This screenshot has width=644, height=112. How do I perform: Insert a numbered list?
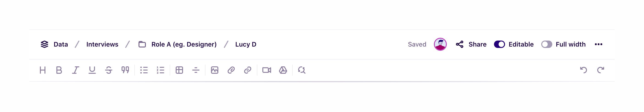click(161, 70)
